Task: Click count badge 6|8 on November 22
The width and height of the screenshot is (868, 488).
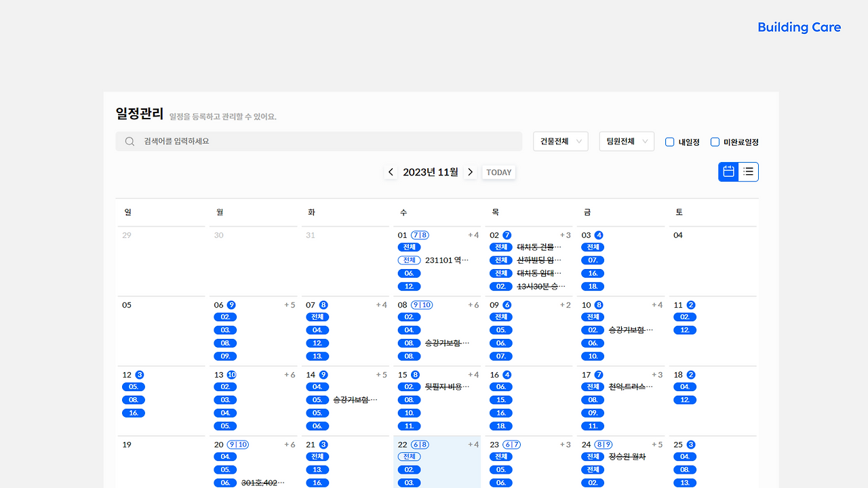Action: (420, 445)
